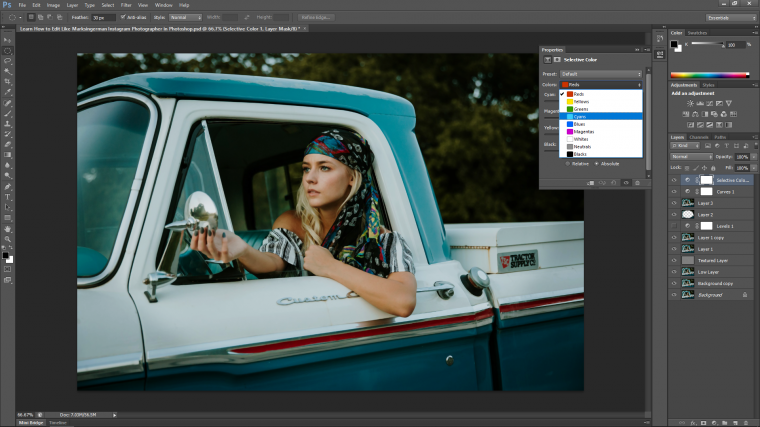Open the Fill slider arrow
The height and width of the screenshot is (427, 760).
pyautogui.click(x=754, y=168)
